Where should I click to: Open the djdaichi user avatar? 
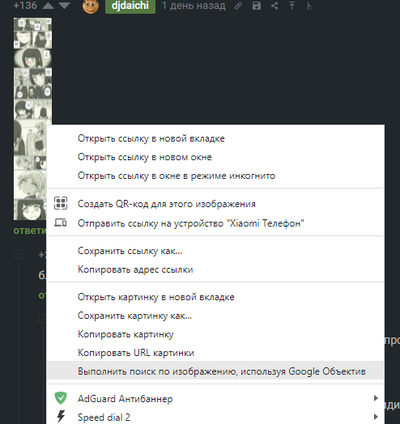coord(90,6)
